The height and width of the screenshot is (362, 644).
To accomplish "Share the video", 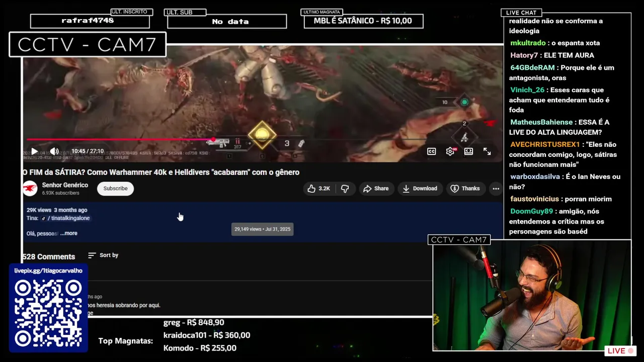I will coord(376,189).
